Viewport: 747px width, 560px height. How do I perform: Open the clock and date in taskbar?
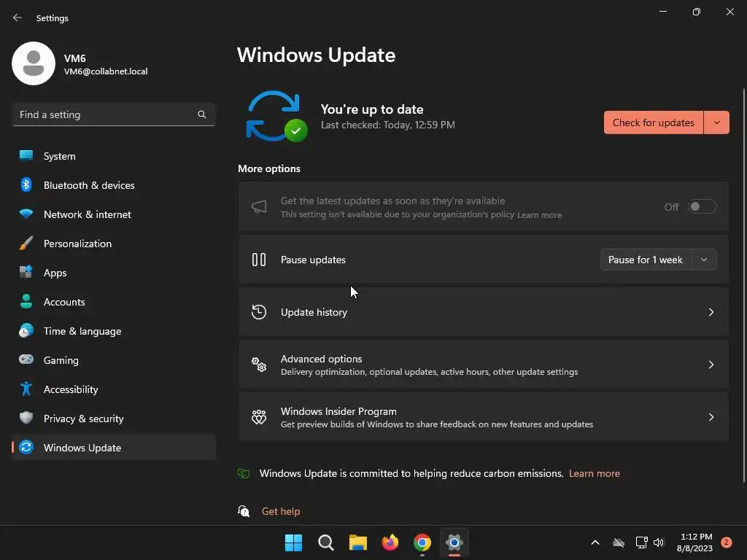695,542
